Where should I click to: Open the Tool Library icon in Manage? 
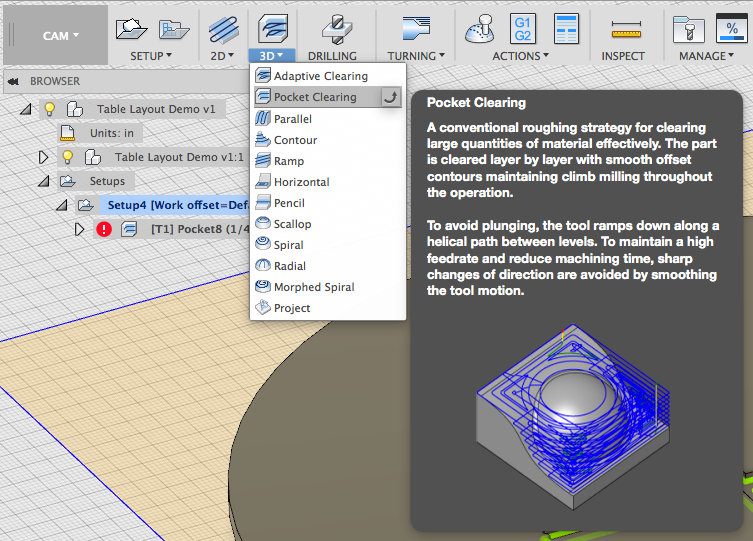pos(688,30)
